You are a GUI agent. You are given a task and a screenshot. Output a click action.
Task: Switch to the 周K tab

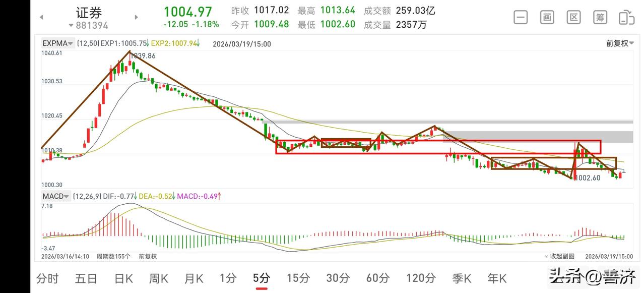click(x=159, y=278)
